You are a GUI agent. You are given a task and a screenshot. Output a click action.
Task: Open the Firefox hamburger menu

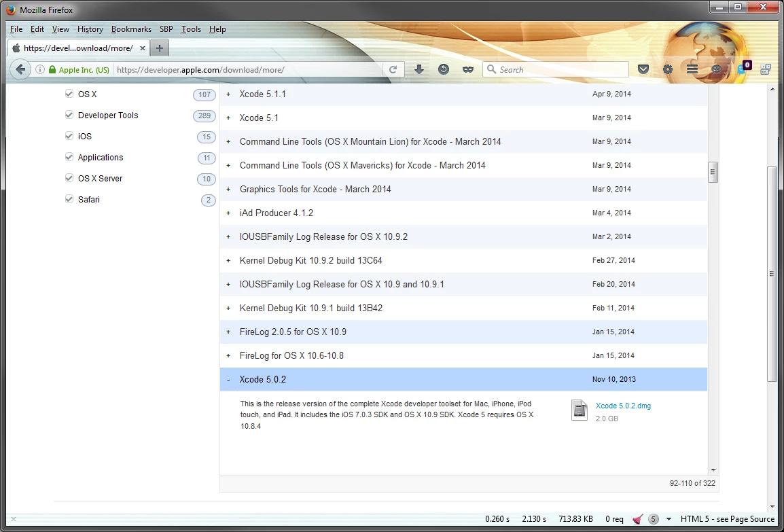tap(692, 69)
